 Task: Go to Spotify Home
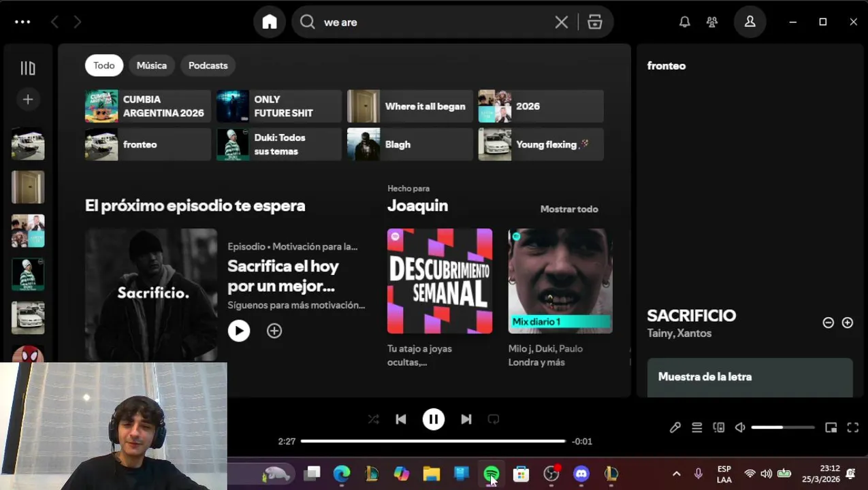click(x=270, y=22)
